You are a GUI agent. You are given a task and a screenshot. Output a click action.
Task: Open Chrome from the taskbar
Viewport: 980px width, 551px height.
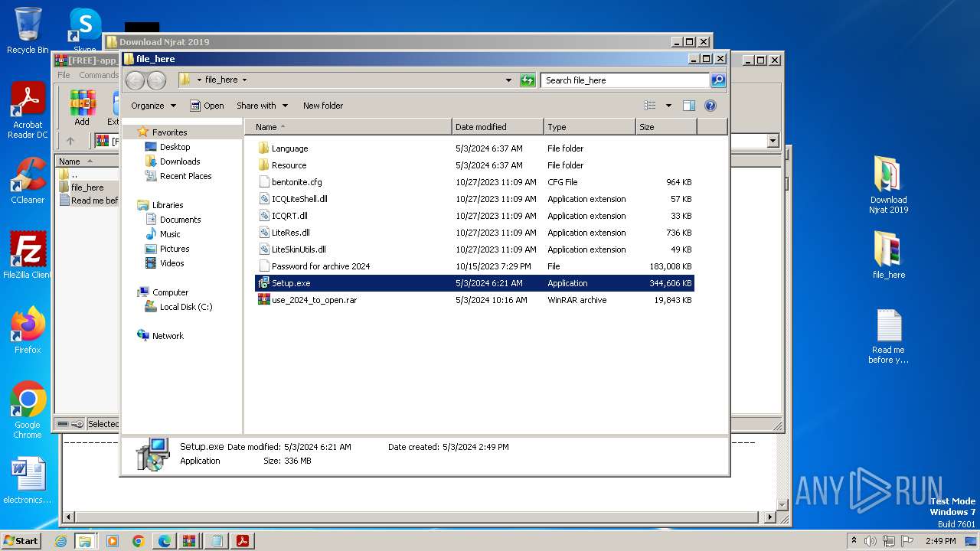(139, 541)
